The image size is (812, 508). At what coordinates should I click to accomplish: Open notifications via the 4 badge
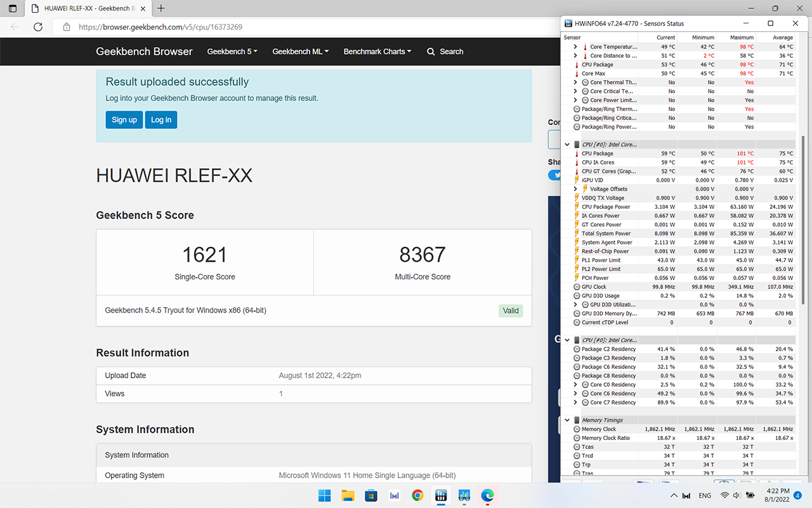pyautogui.click(x=798, y=495)
